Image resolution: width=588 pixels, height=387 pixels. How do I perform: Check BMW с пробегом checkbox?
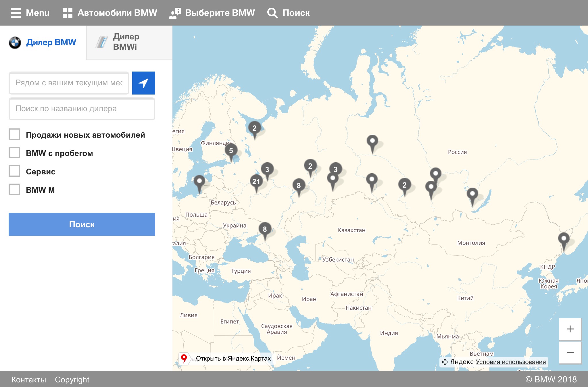click(14, 153)
